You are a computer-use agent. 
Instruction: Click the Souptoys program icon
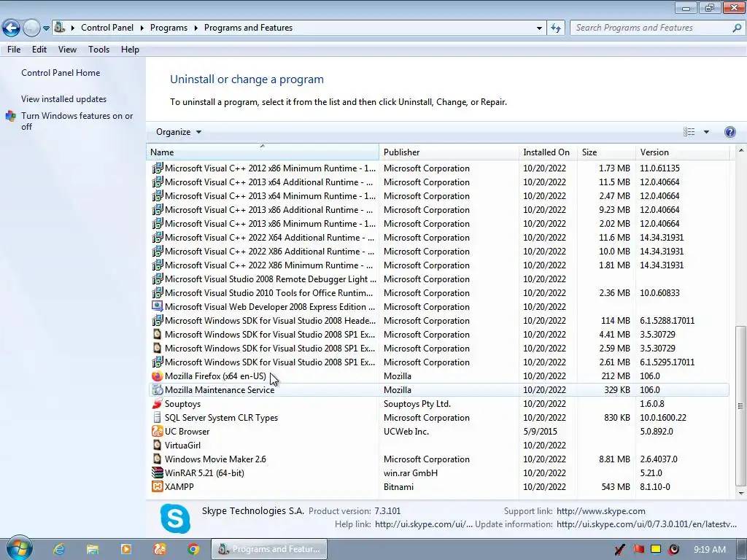click(x=157, y=404)
